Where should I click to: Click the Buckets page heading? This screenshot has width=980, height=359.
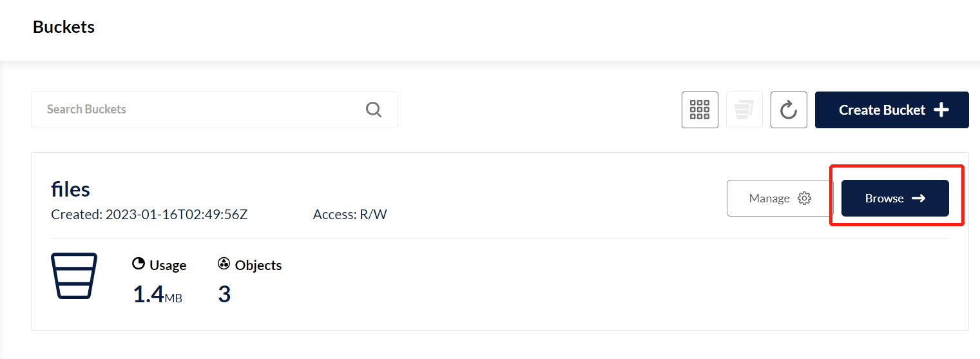click(64, 27)
